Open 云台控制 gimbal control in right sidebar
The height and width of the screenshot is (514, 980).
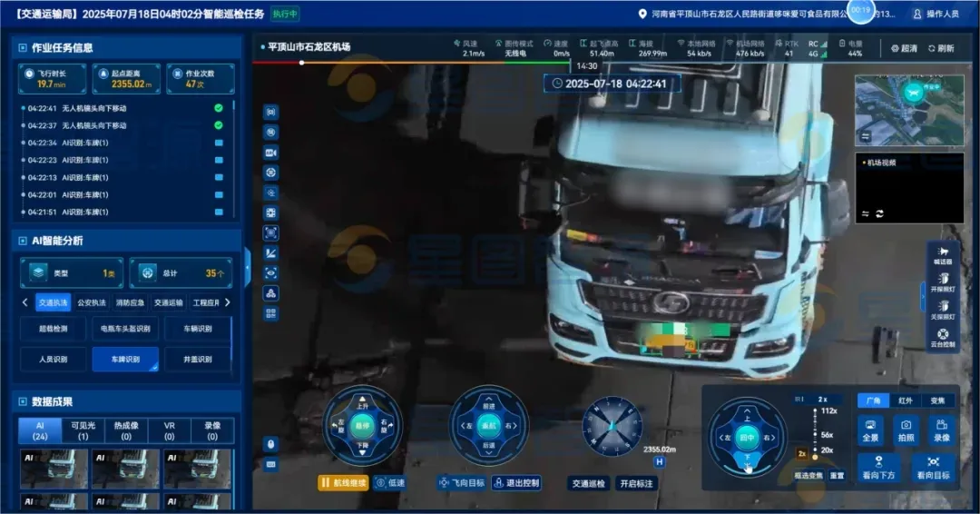[945, 338]
